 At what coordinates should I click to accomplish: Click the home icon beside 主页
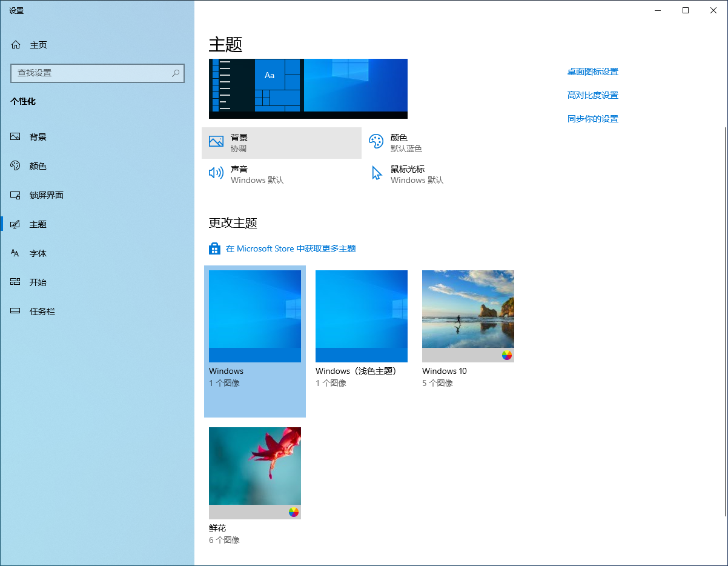(x=16, y=45)
